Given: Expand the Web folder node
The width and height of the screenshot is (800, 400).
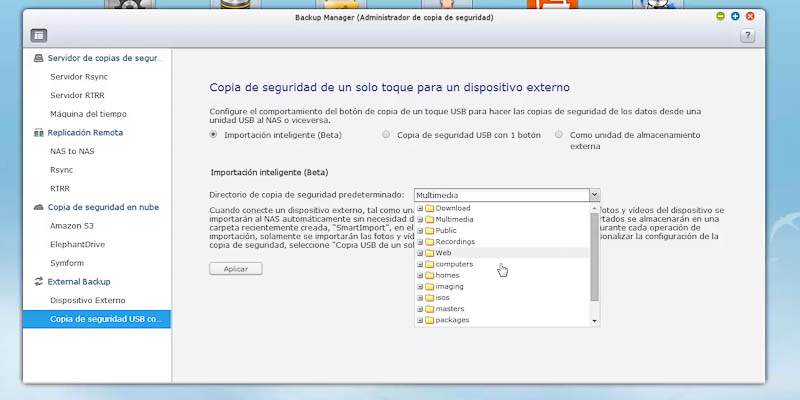Looking at the screenshot, I should (x=420, y=253).
